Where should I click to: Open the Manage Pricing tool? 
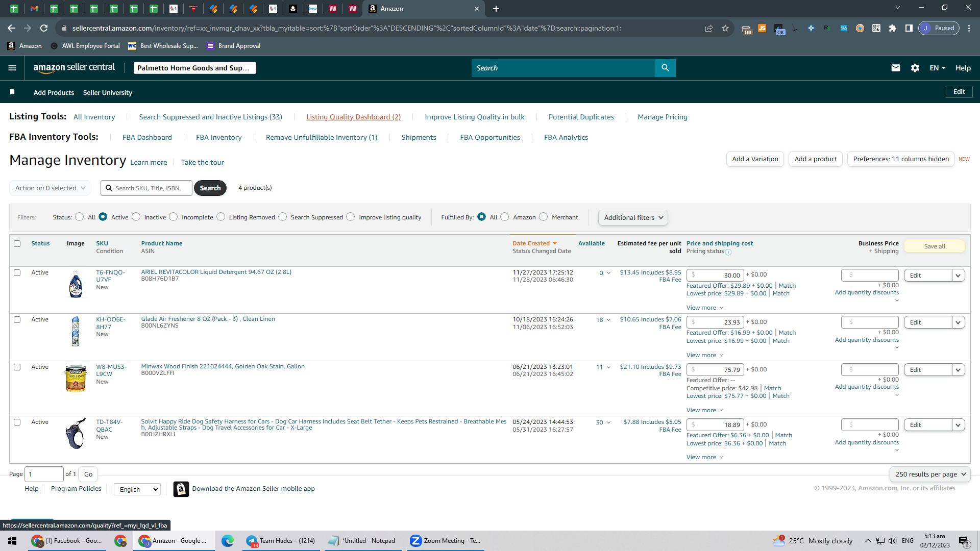coord(663,117)
